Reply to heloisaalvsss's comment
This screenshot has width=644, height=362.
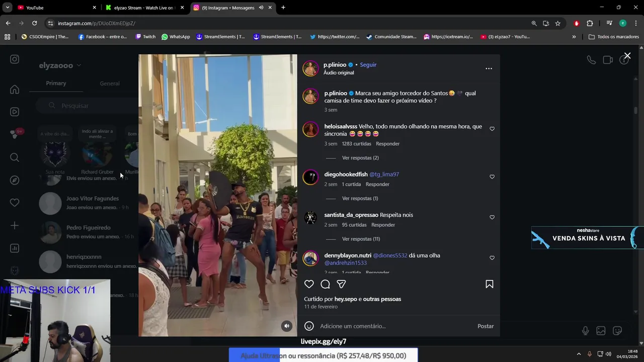click(x=387, y=144)
